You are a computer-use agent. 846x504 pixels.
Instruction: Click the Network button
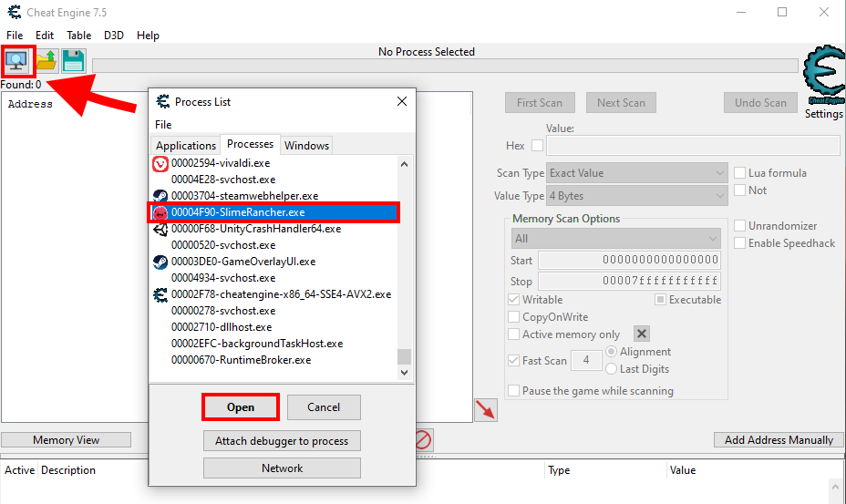pyautogui.click(x=282, y=468)
